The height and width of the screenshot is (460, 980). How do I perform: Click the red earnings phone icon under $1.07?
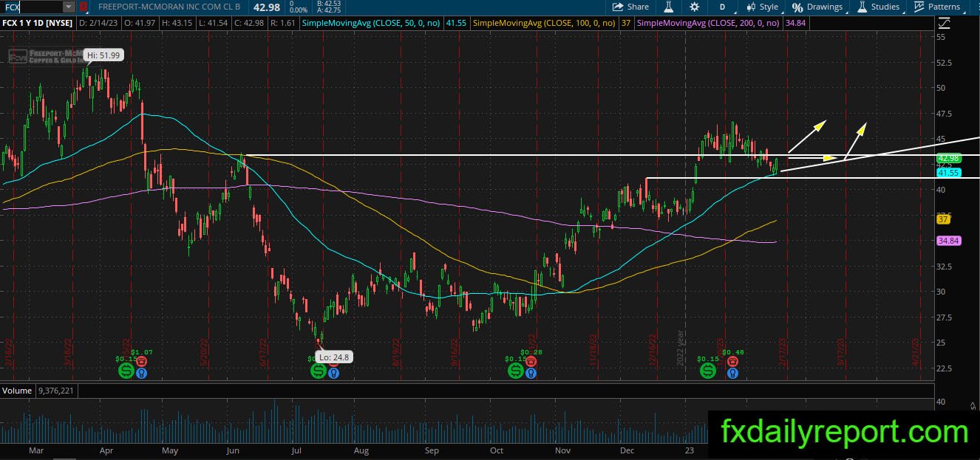[x=141, y=363]
